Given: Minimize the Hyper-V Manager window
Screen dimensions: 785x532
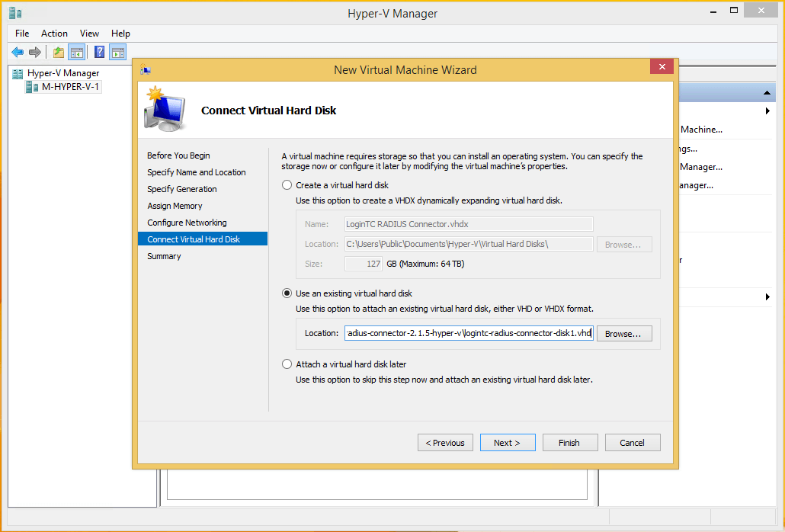Looking at the screenshot, I should tap(713, 11).
